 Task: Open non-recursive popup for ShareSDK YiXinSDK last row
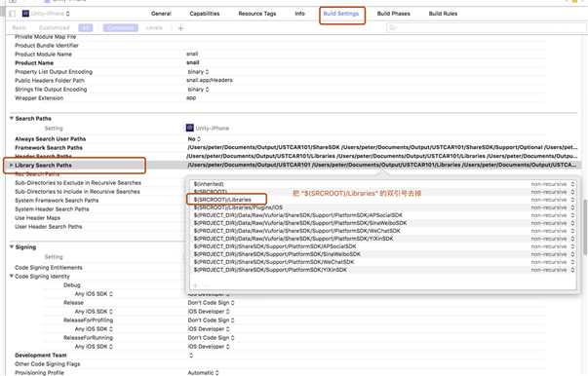552,270
